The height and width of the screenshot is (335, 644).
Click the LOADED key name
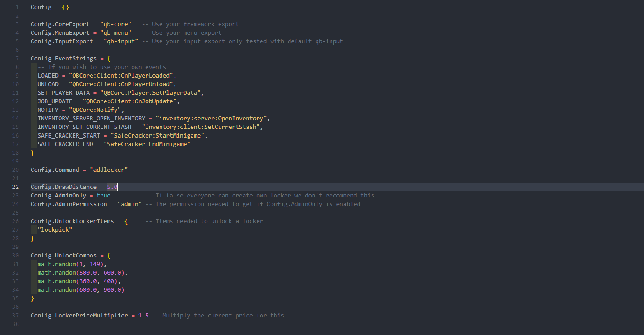point(48,76)
